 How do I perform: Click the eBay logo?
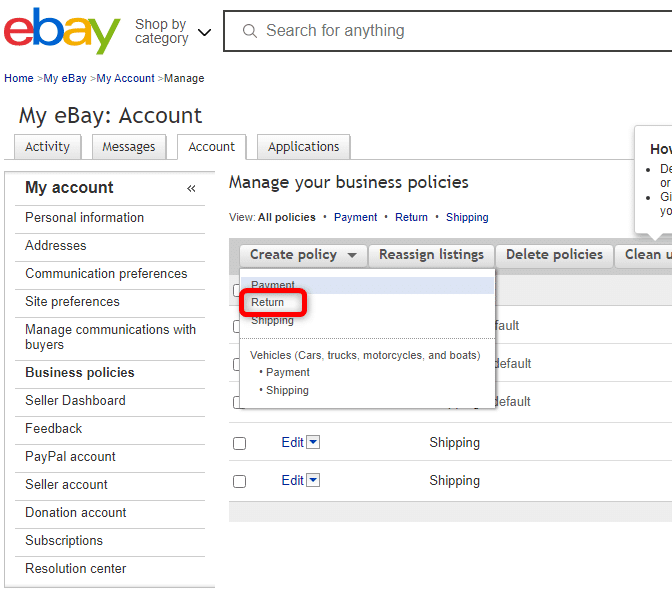tap(62, 30)
